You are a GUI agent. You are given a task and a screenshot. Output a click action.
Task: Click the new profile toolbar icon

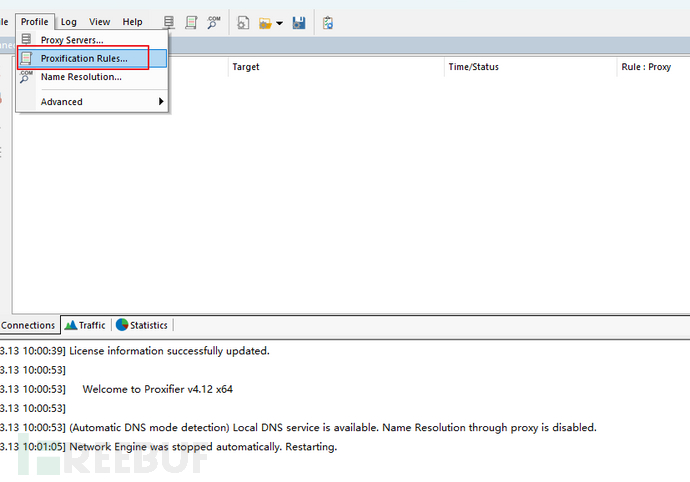click(x=243, y=22)
